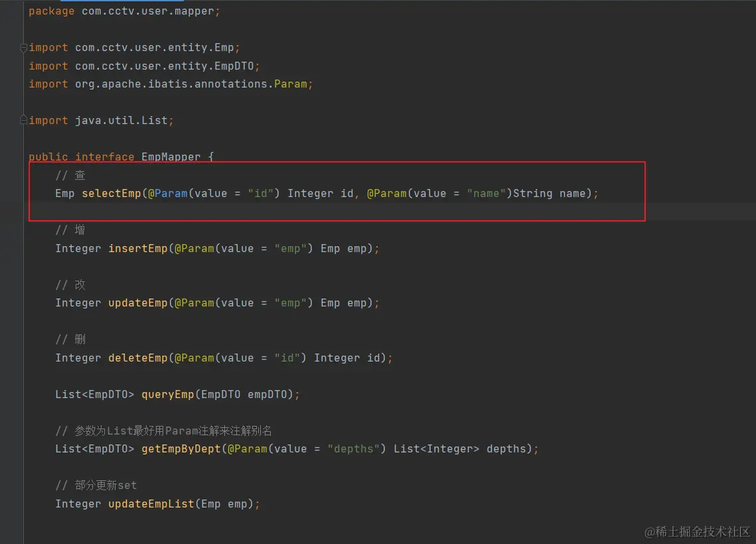Click the comment about List with Param
756x544 pixels.
click(163, 431)
